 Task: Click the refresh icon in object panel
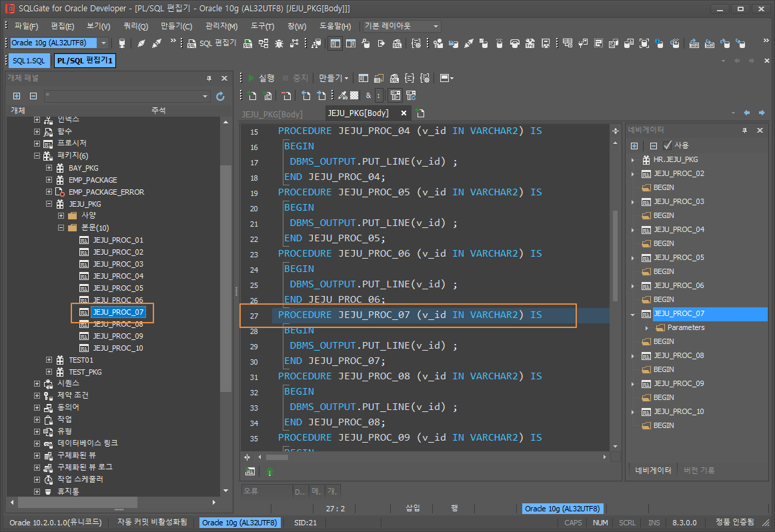tap(221, 96)
